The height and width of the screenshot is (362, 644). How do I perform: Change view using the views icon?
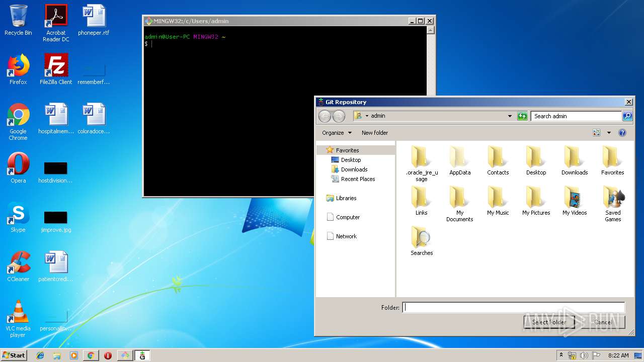pos(597,133)
